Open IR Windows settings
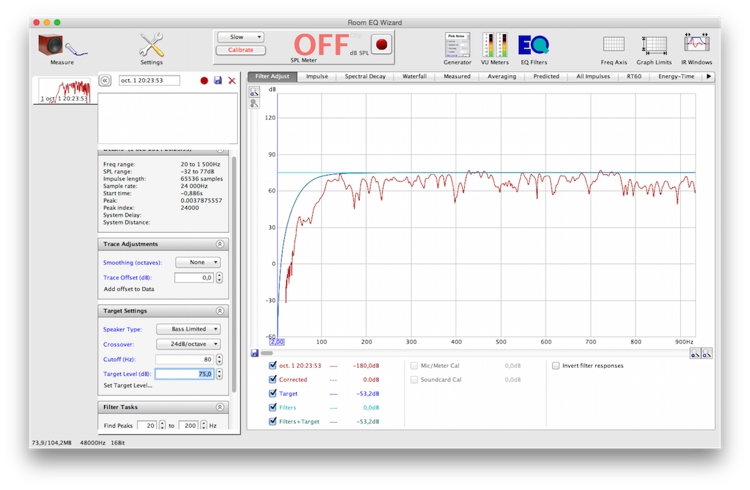Image resolution: width=750 pixels, height=490 pixels. tap(696, 49)
